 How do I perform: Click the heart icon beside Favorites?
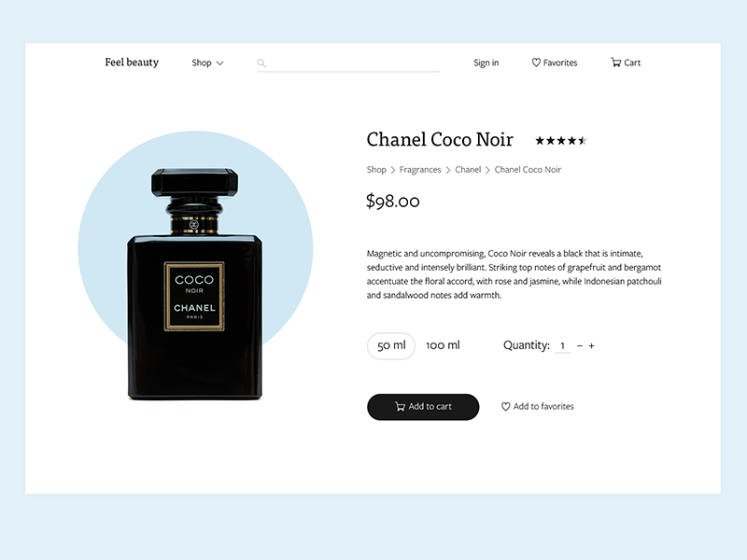click(536, 63)
